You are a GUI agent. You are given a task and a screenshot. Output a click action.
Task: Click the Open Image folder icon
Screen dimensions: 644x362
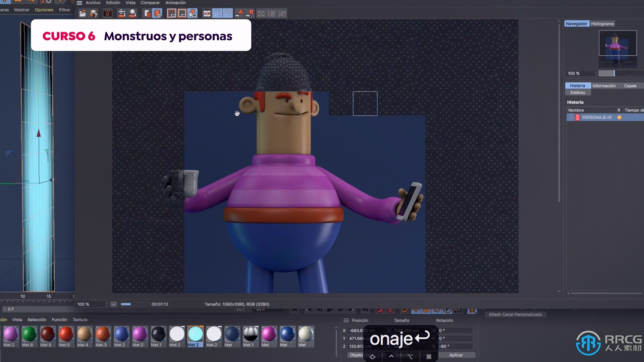[83, 13]
